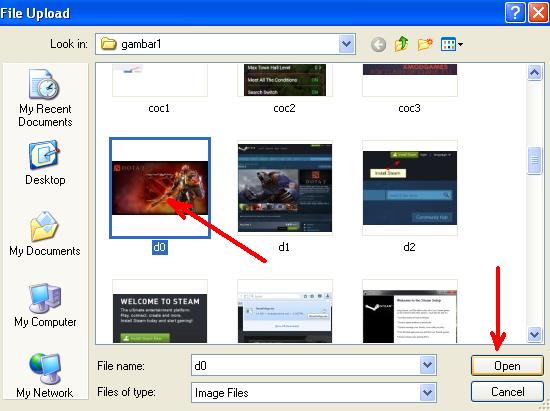Click the gambar1 folder name in Look in
This screenshot has width=550, height=411.
tap(141, 44)
